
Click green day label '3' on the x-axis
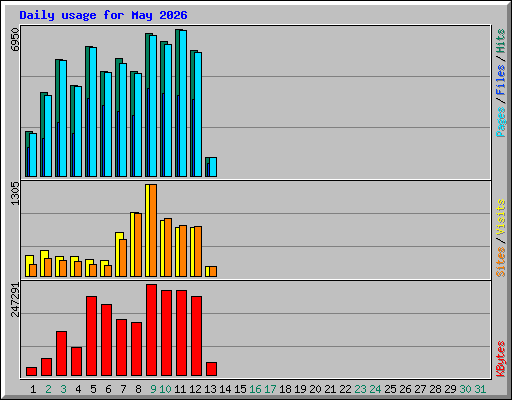pos(63,389)
